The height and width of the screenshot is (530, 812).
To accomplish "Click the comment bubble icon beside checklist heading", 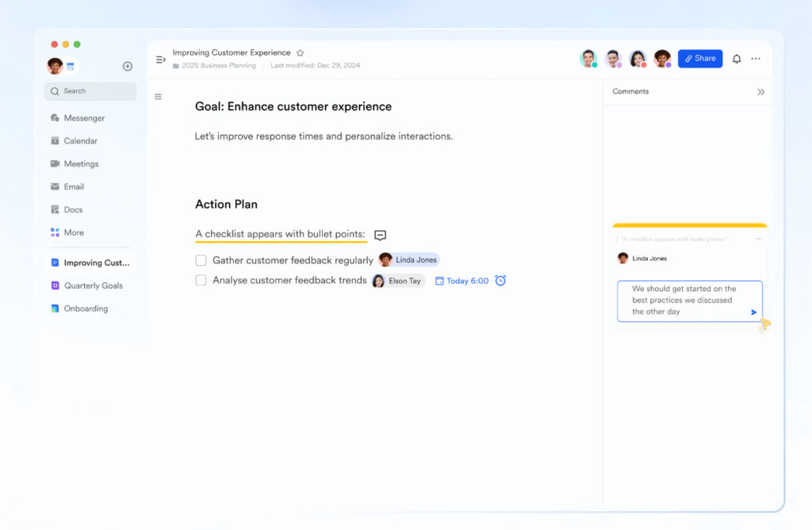I will 381,235.
